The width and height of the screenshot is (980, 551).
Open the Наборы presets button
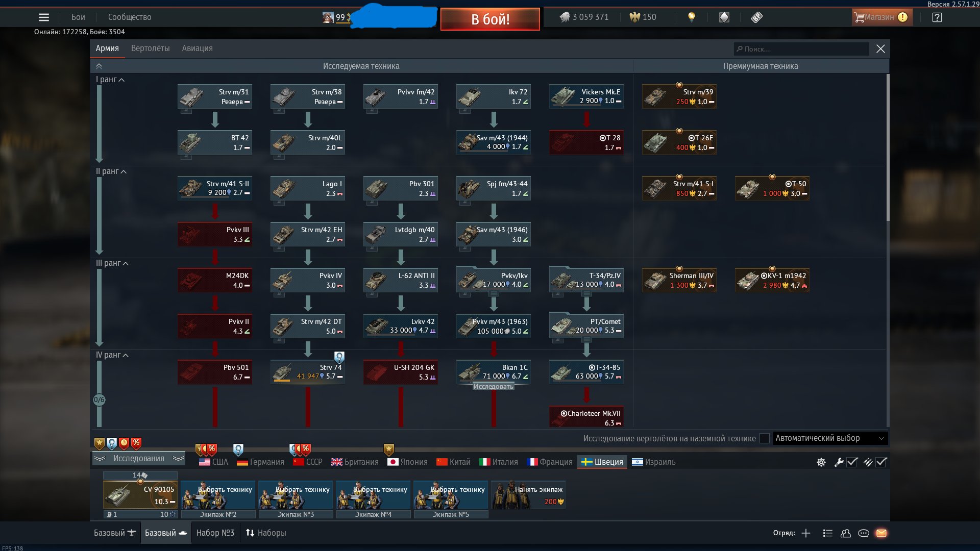(266, 533)
